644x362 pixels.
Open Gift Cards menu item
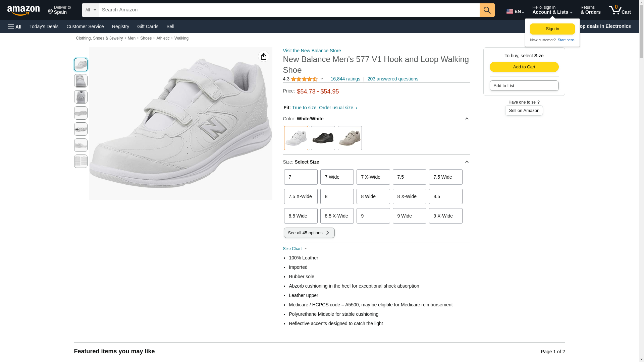[148, 26]
